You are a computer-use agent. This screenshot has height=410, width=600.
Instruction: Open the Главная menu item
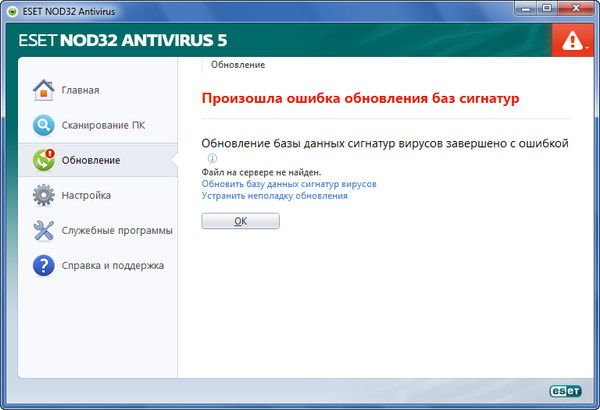(x=80, y=90)
